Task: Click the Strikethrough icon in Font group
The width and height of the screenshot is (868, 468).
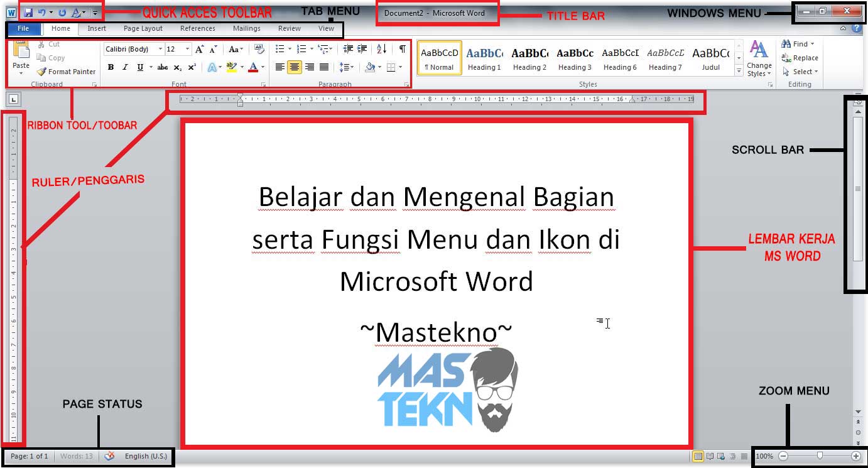Action: click(x=163, y=67)
